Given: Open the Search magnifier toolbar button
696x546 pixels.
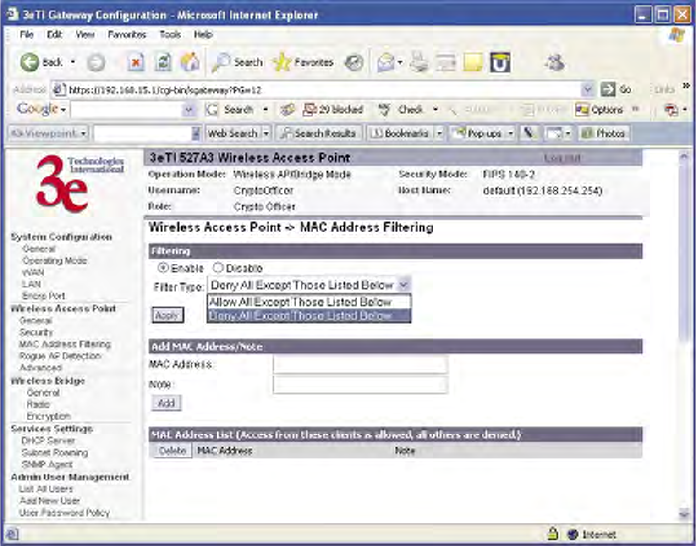Looking at the screenshot, I should click(x=237, y=63).
